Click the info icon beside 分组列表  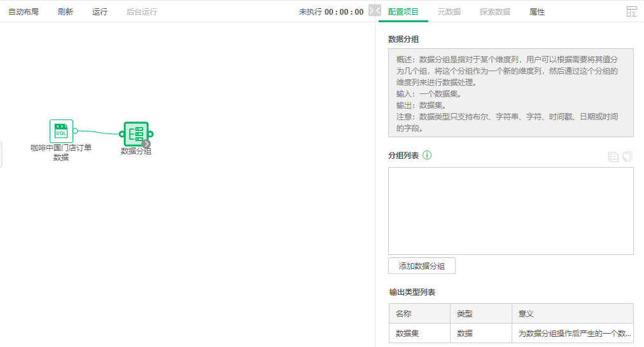click(428, 155)
